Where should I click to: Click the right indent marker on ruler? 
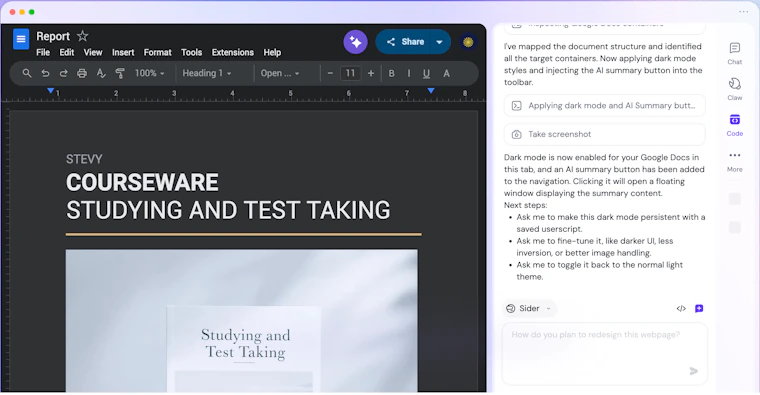coord(431,91)
